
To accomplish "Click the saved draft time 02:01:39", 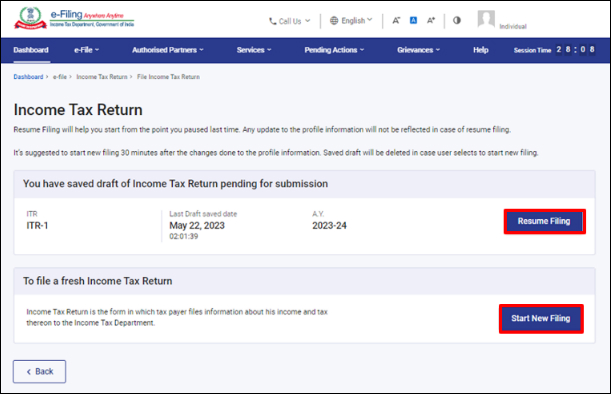I will (184, 237).
